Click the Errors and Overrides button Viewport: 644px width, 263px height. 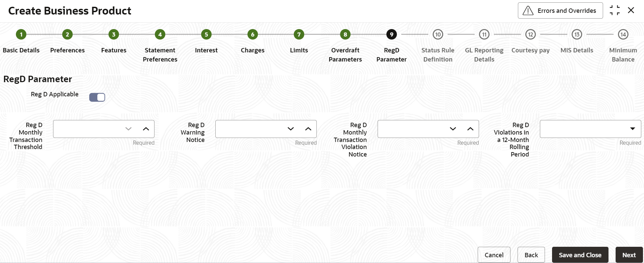tap(560, 10)
